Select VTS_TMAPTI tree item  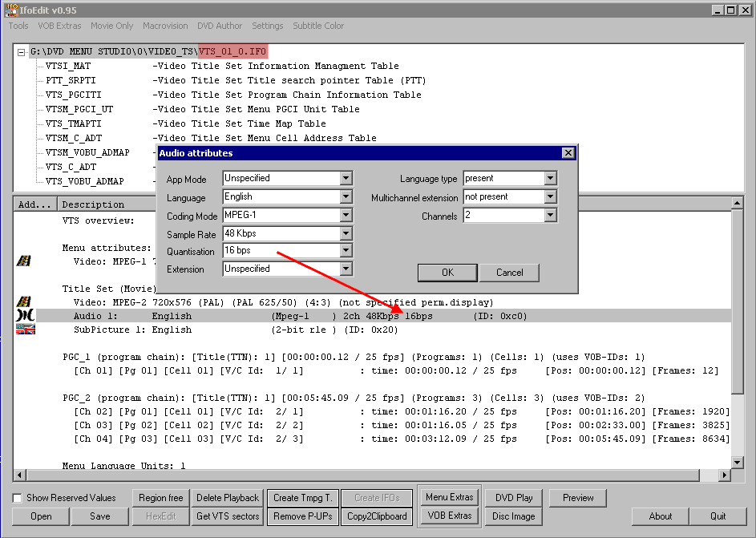(73, 124)
